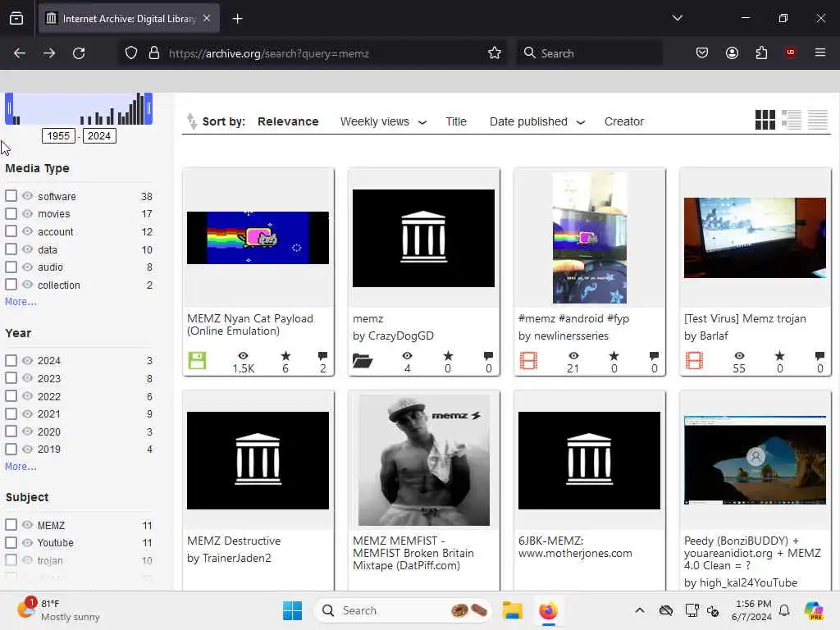This screenshot has height=630, width=840.
Task: Switch to extended list view icon
Action: point(792,120)
